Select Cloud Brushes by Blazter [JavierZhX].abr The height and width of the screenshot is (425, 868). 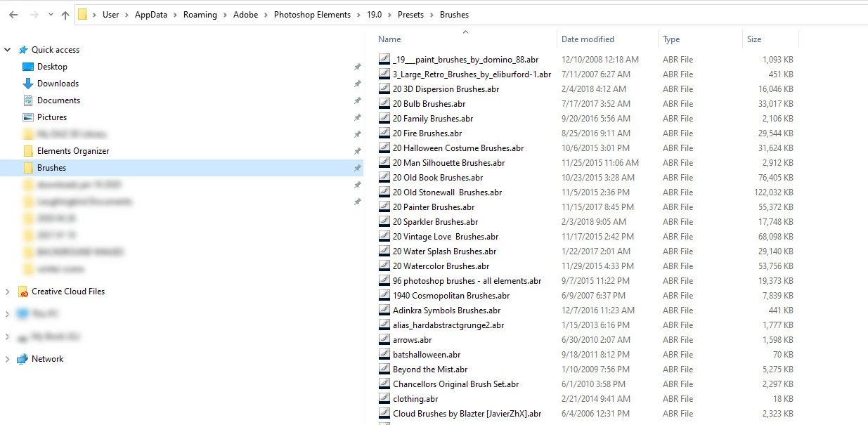(467, 414)
